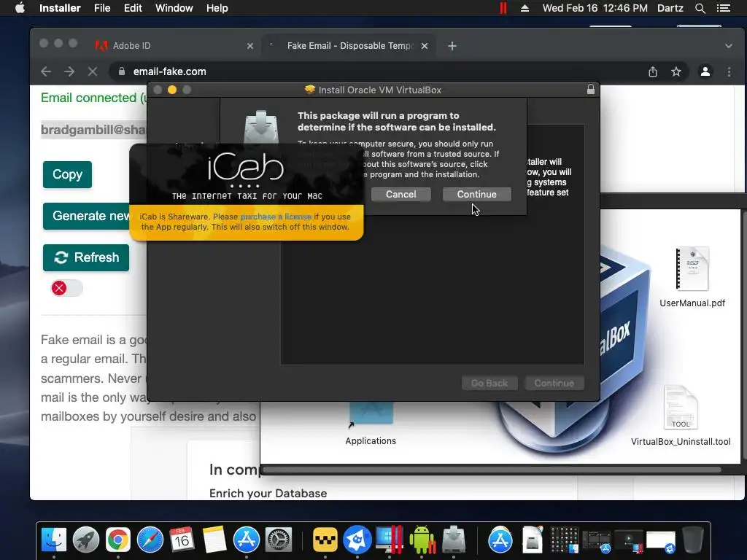This screenshot has width=747, height=560.
Task: Open Launchpad rocket icon in Dock
Action: point(86,540)
